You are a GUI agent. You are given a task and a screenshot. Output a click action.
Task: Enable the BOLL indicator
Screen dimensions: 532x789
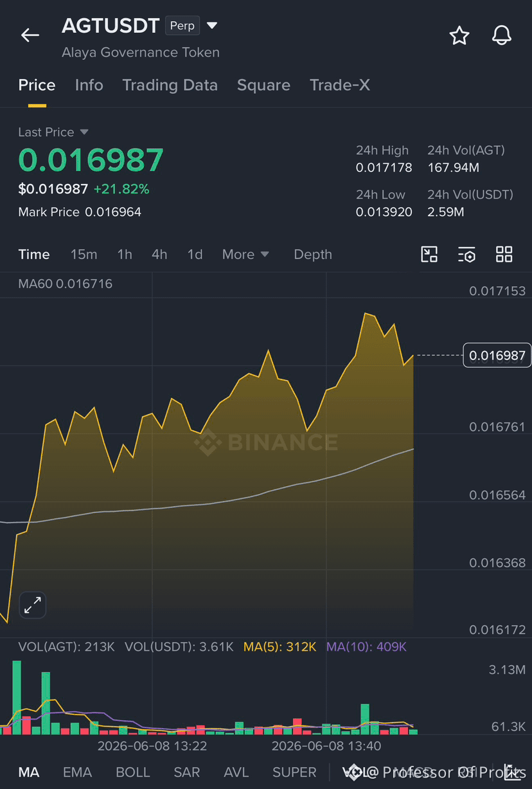(x=132, y=772)
